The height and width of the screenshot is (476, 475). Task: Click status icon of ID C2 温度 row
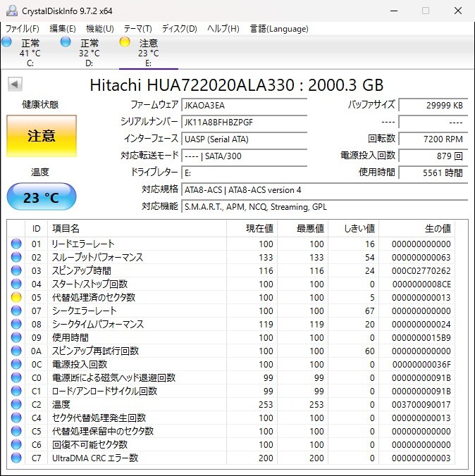pyautogui.click(x=16, y=404)
